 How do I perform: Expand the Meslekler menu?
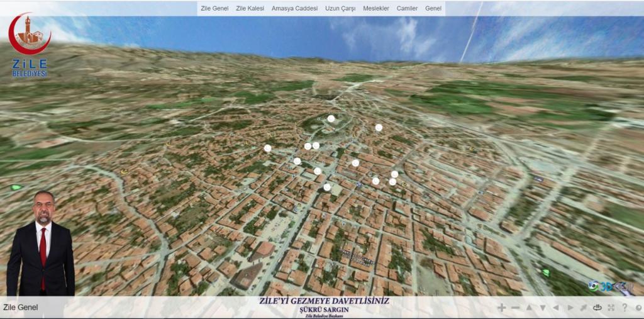coord(376,8)
